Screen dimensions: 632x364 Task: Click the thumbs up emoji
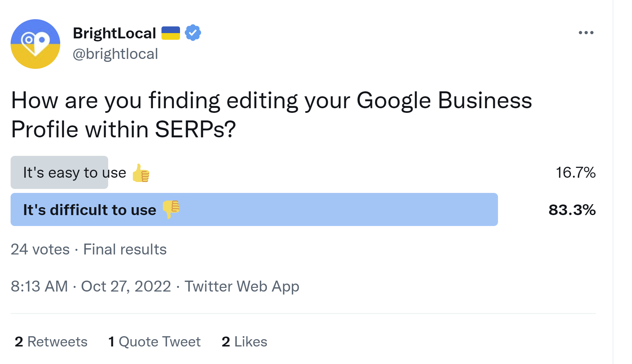141,173
